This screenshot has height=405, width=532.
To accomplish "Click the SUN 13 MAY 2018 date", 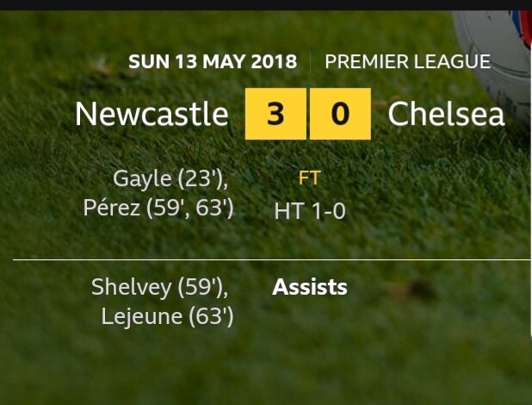I will coord(213,61).
